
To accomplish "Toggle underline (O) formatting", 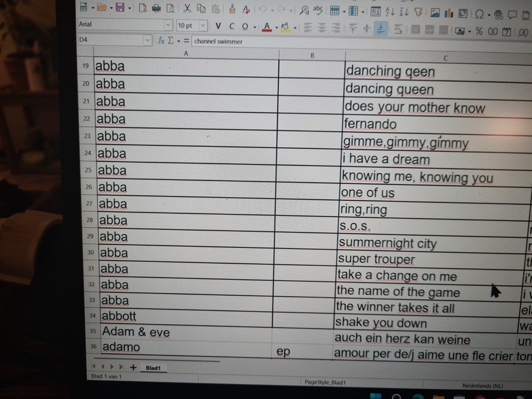I will click(x=245, y=27).
